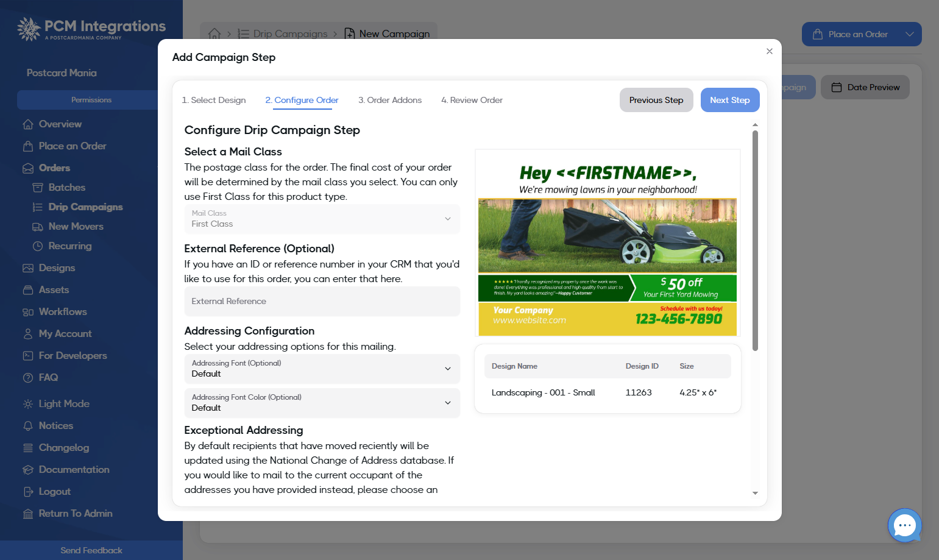This screenshot has height=560, width=939.
Task: Click the Logout door icon
Action: [28, 492]
